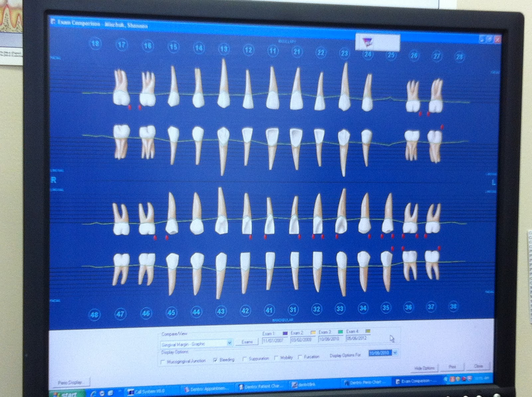Click the Perio Display button

coord(70,383)
